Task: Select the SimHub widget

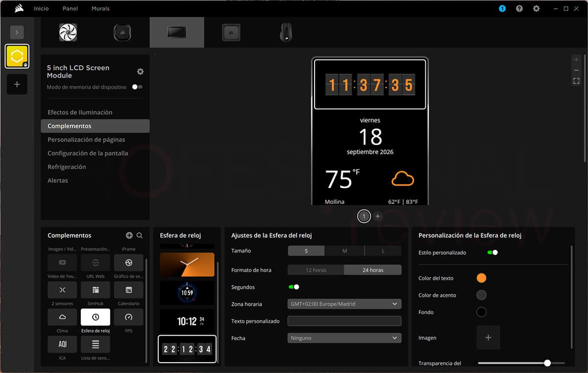Action: pyautogui.click(x=96, y=290)
